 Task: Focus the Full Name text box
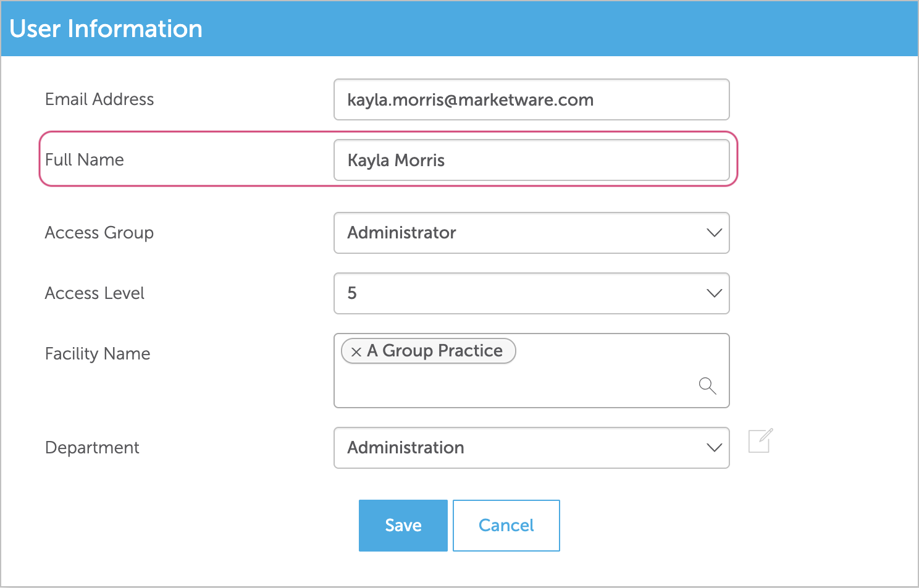point(531,160)
